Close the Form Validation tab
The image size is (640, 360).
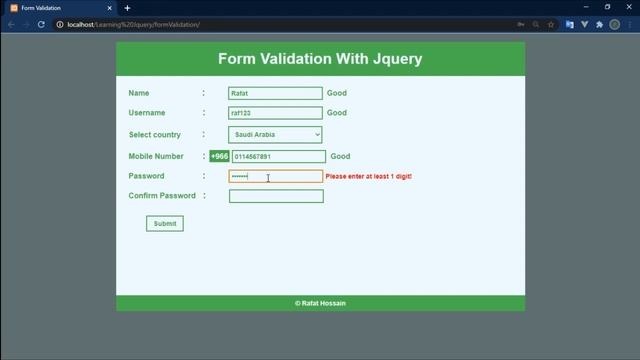pos(109,8)
